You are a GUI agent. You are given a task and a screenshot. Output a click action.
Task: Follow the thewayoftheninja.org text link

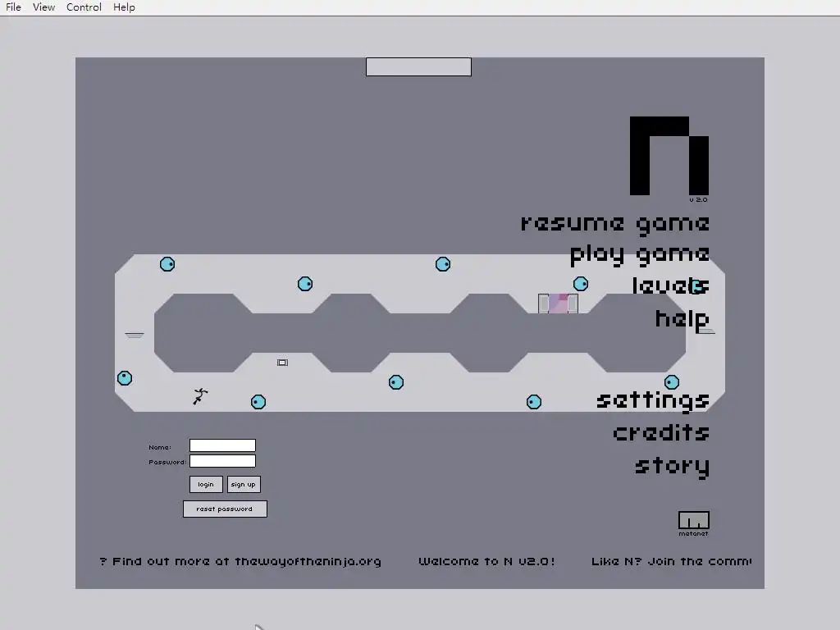click(308, 561)
